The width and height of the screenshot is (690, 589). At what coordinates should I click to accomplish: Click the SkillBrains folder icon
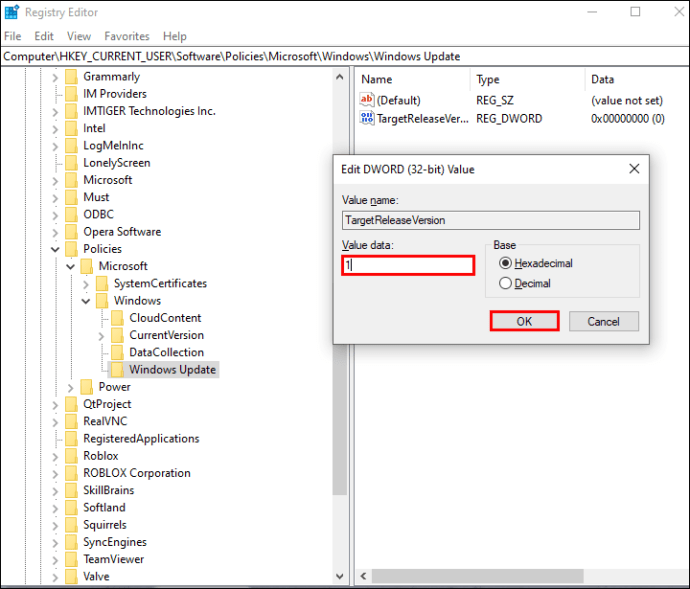tap(71, 490)
